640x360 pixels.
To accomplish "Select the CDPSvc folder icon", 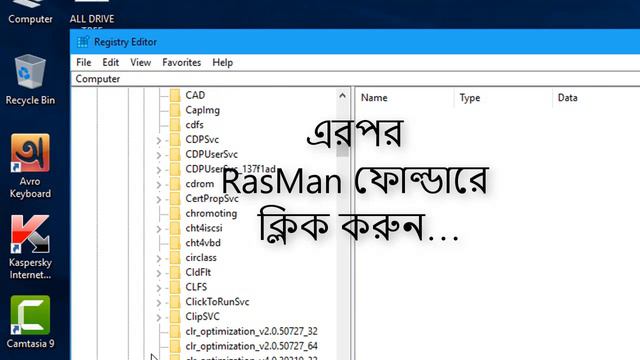I will 175,140.
